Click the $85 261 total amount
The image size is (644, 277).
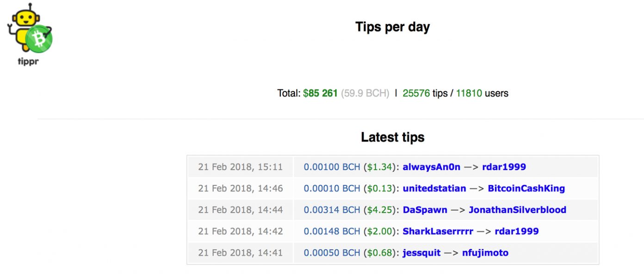(x=320, y=93)
